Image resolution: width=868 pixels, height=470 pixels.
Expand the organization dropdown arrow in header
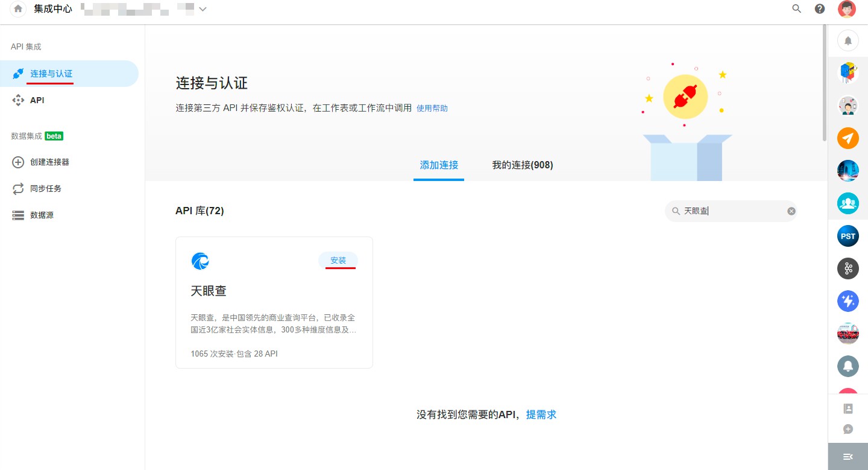click(203, 9)
